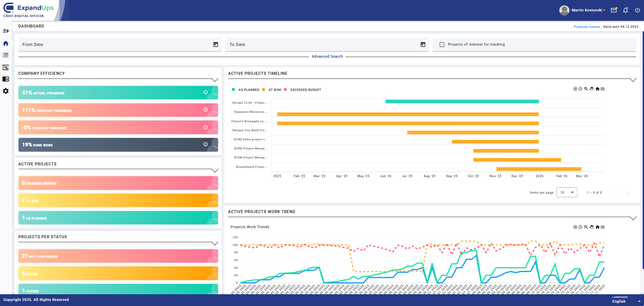Open the items per page dropdown
The width and height of the screenshot is (644, 306).
point(567,192)
